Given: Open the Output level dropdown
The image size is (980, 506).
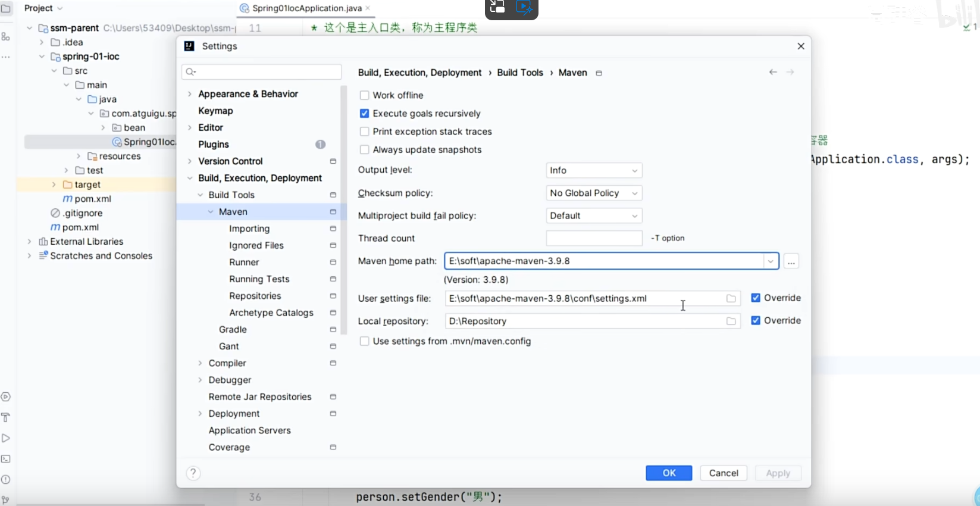Looking at the screenshot, I should click(x=594, y=171).
